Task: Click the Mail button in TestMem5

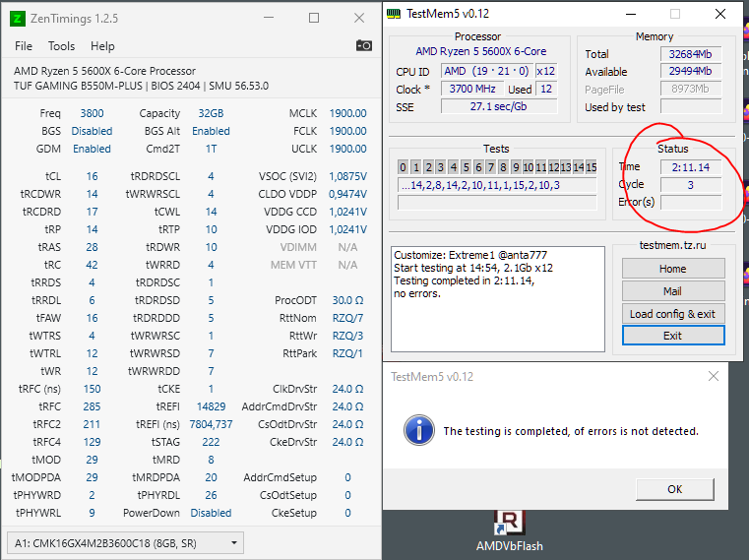Action: 673,291
